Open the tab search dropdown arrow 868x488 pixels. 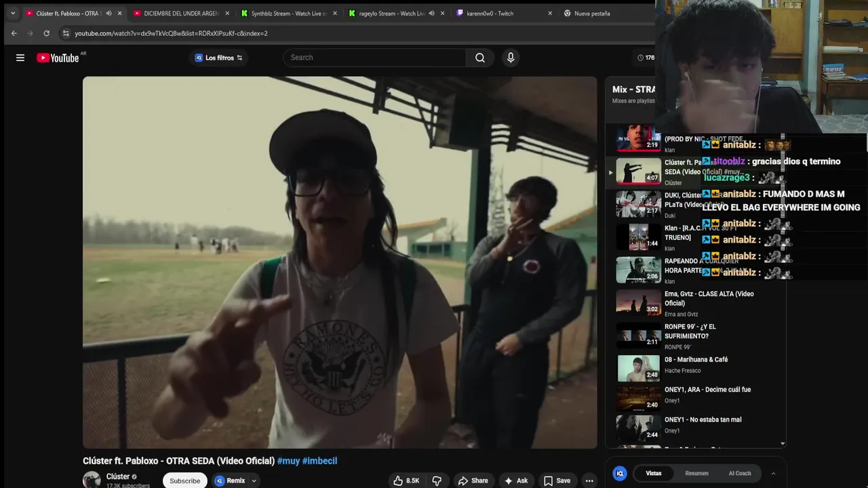click(12, 14)
